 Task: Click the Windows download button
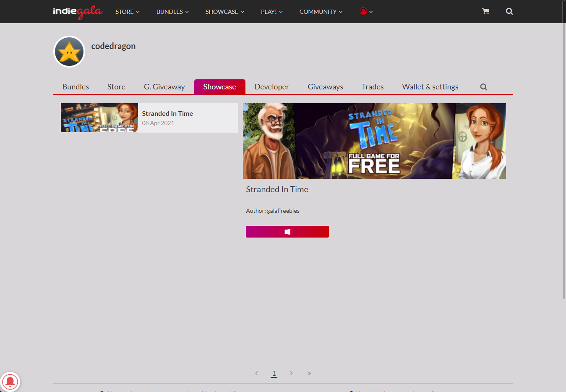point(287,232)
